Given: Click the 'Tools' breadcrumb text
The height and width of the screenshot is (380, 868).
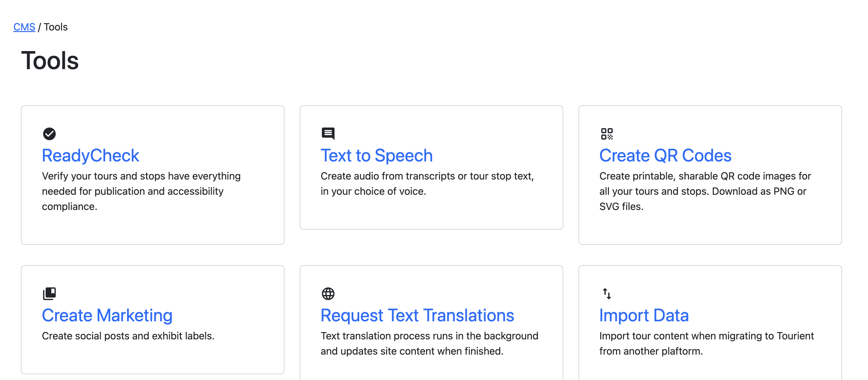Looking at the screenshot, I should 56,27.
